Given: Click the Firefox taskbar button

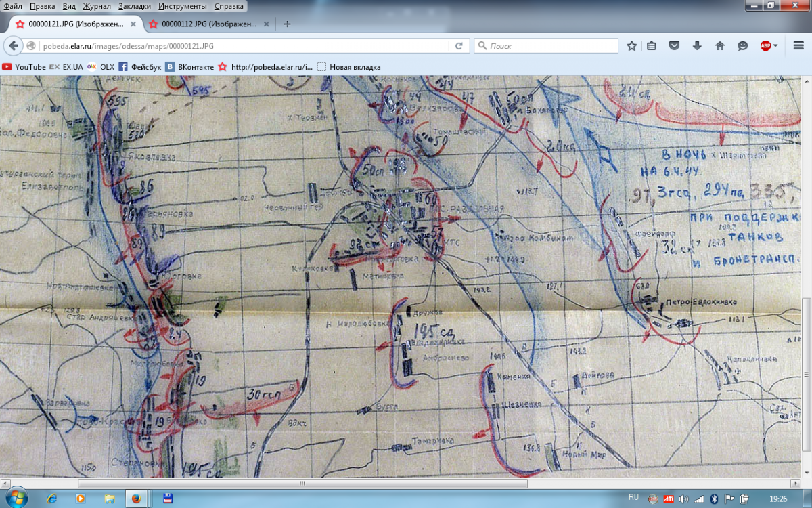Looking at the screenshot, I should point(137,499).
